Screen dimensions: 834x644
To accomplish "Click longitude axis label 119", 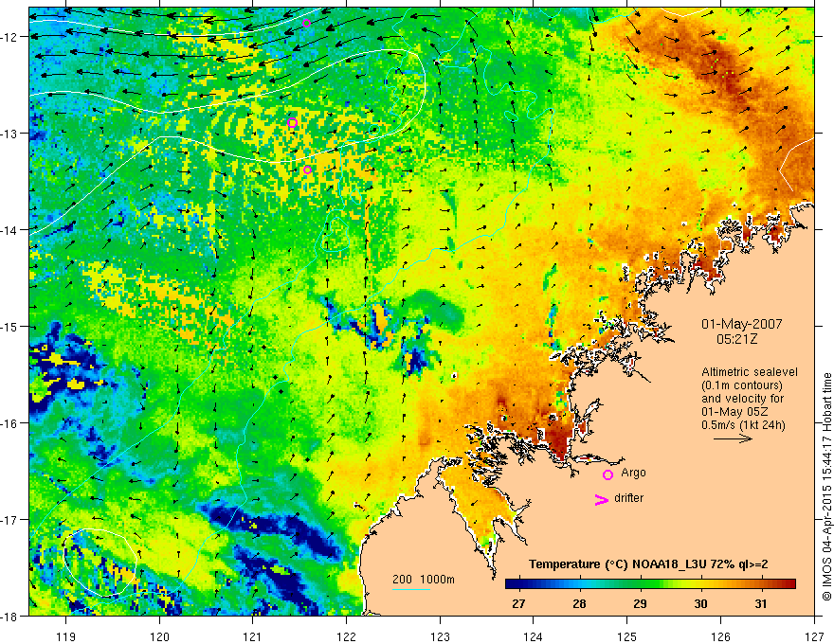I will [x=66, y=636].
